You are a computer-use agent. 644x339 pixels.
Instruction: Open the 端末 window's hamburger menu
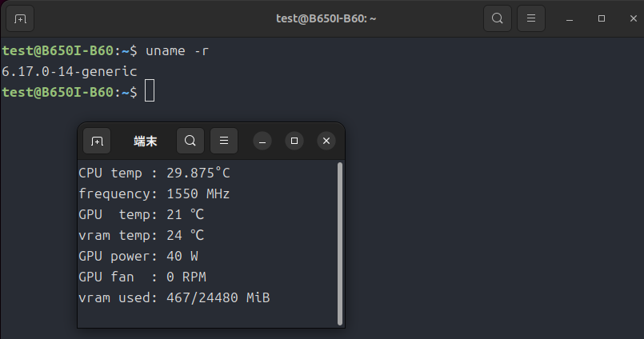tap(224, 141)
